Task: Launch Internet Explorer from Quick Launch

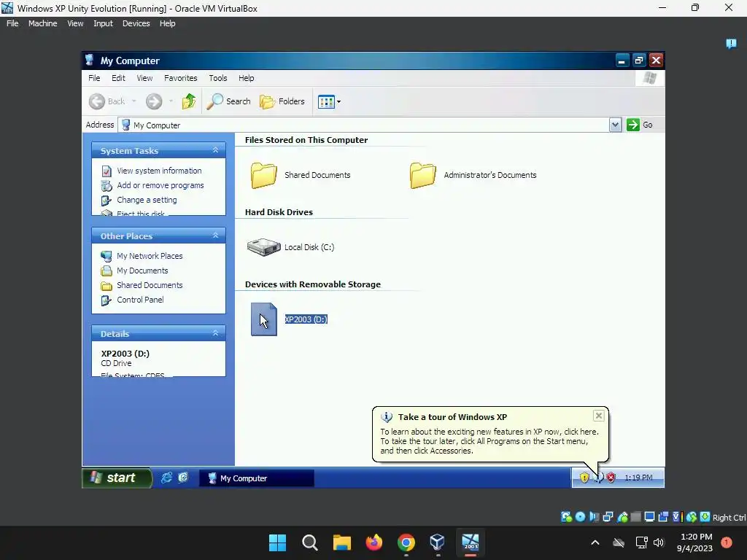Action: 166,478
